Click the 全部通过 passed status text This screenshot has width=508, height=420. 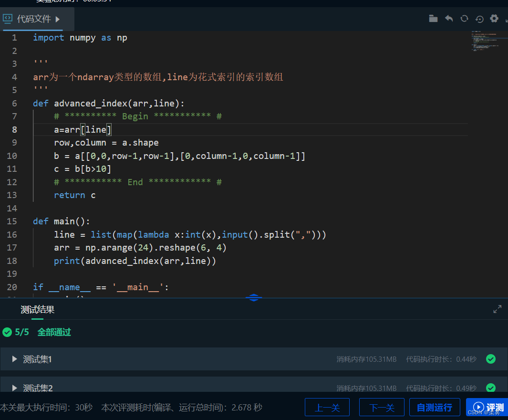54,332
